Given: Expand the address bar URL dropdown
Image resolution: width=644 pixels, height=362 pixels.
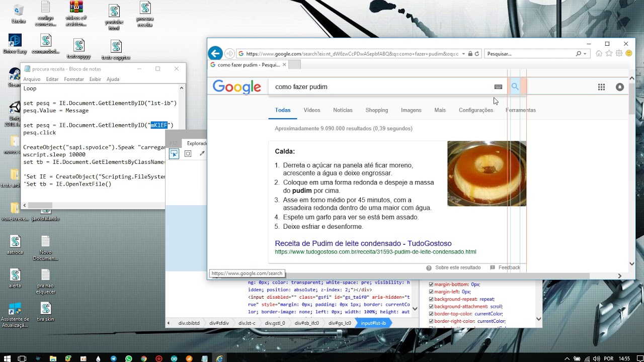Looking at the screenshot, I should click(464, 54).
